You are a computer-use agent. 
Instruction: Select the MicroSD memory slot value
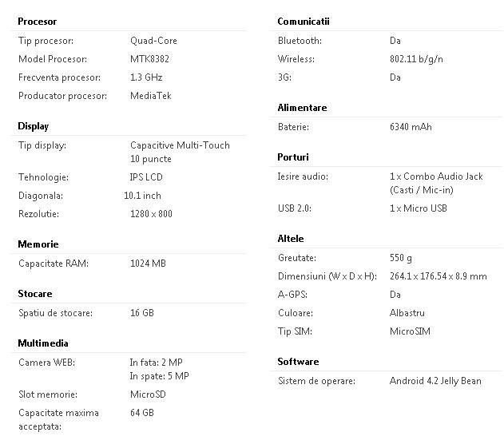pos(148,394)
